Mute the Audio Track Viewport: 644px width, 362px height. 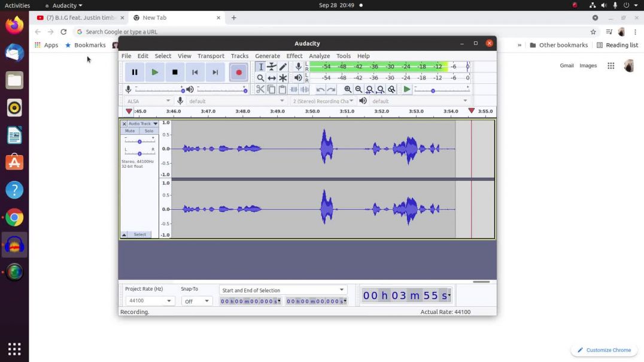130,131
